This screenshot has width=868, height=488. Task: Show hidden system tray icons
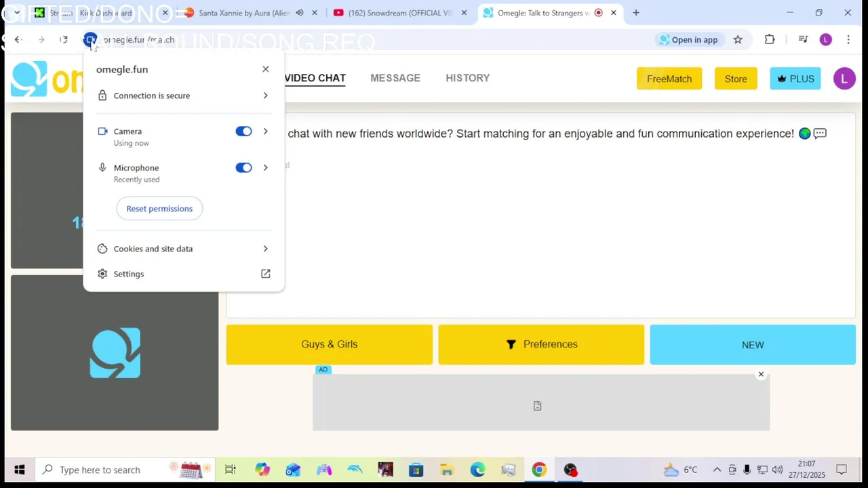point(717,470)
